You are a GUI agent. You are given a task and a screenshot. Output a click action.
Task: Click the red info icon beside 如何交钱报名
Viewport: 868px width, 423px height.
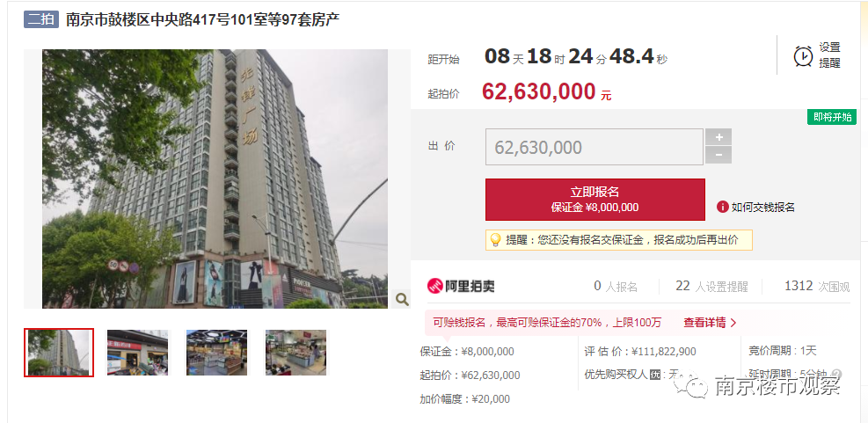(x=722, y=207)
